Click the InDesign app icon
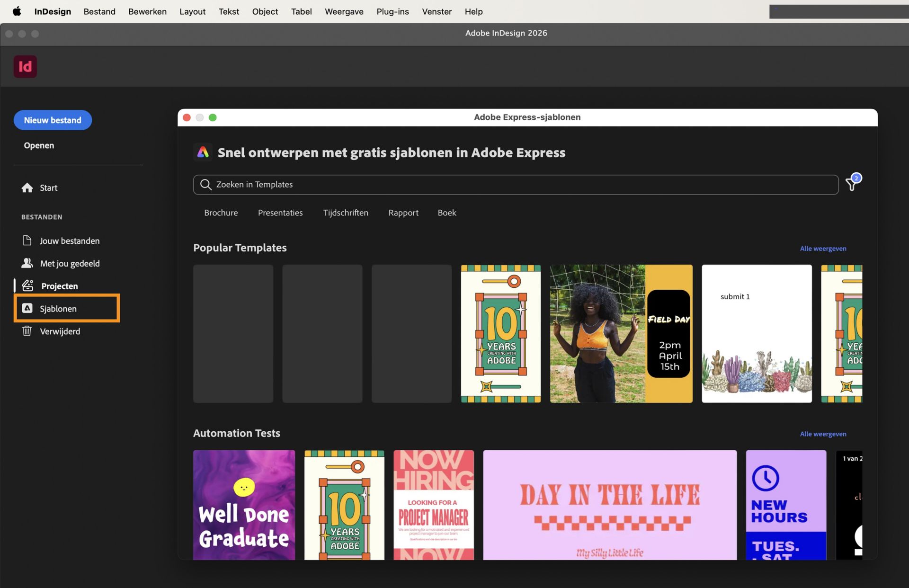The height and width of the screenshot is (588, 909). 25,66
